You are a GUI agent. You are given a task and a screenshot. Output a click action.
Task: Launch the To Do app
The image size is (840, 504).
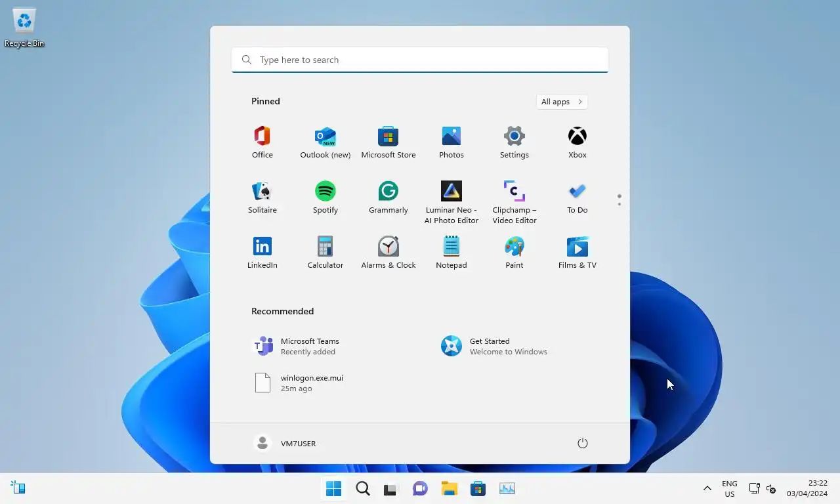pos(577,198)
